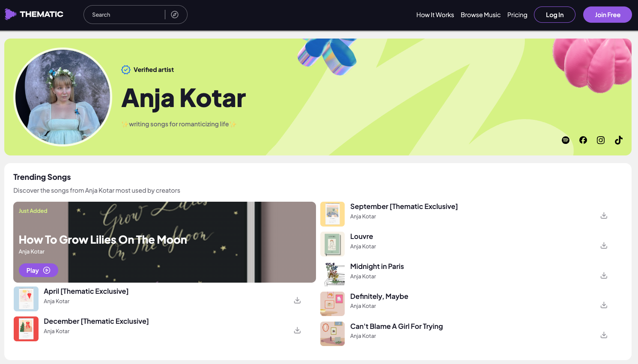Open How To Grow Lilies On The Moon title
Viewport: 638px width, 364px height.
(x=103, y=239)
